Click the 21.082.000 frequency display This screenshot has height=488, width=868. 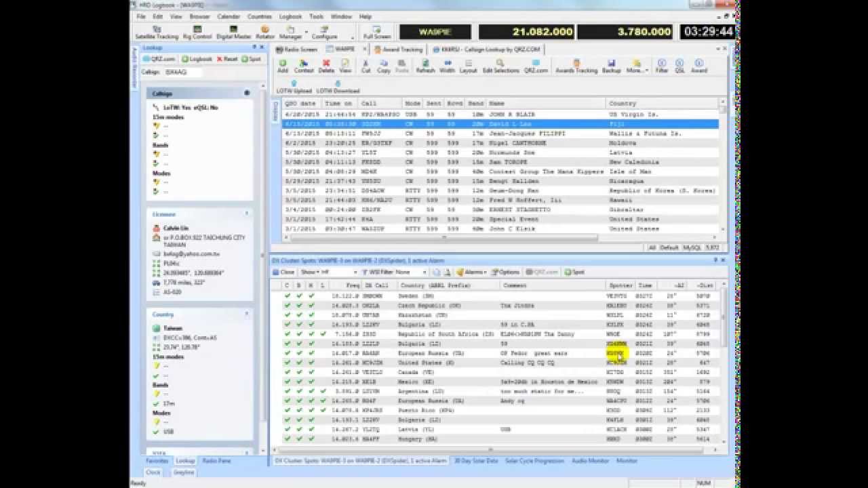click(526, 32)
